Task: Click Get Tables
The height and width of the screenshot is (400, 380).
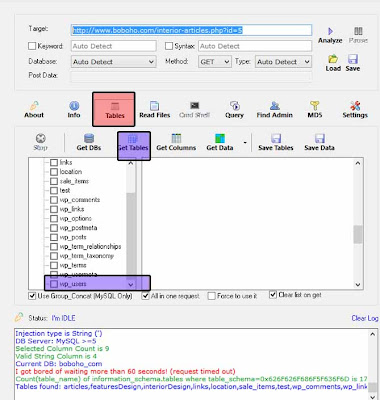Action: click(134, 146)
